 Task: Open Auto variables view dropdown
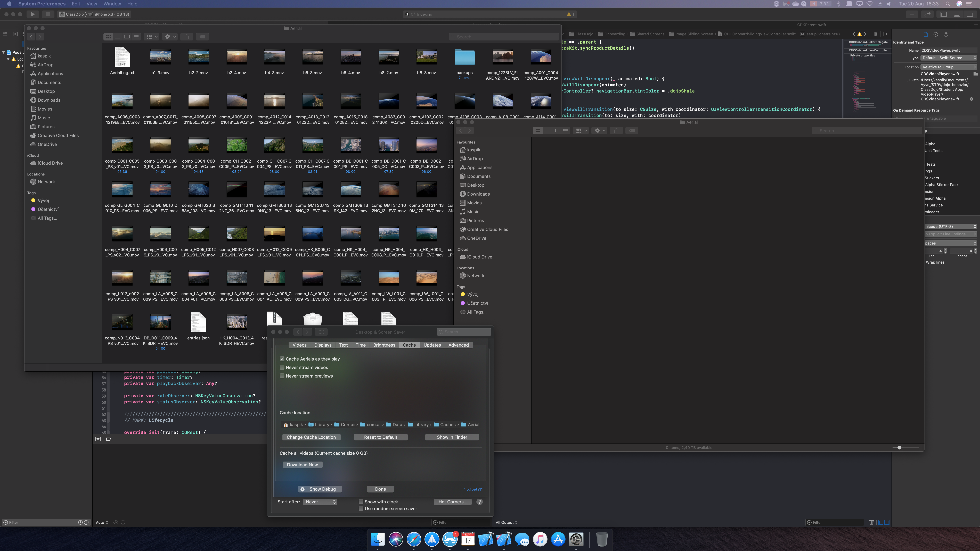pos(102,522)
